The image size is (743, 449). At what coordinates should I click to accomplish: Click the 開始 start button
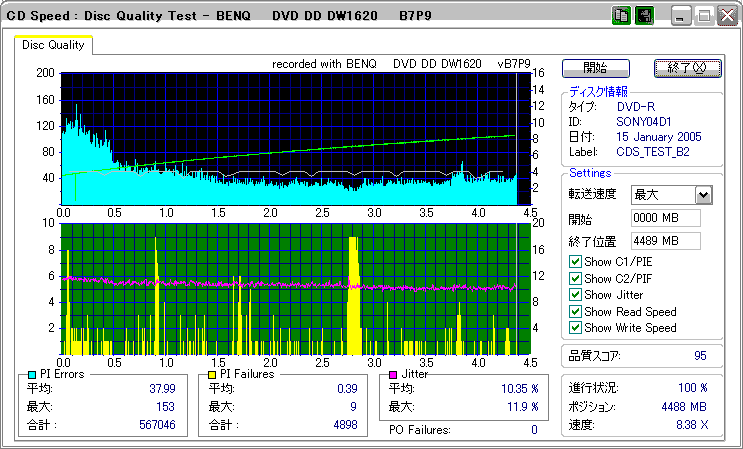click(596, 68)
